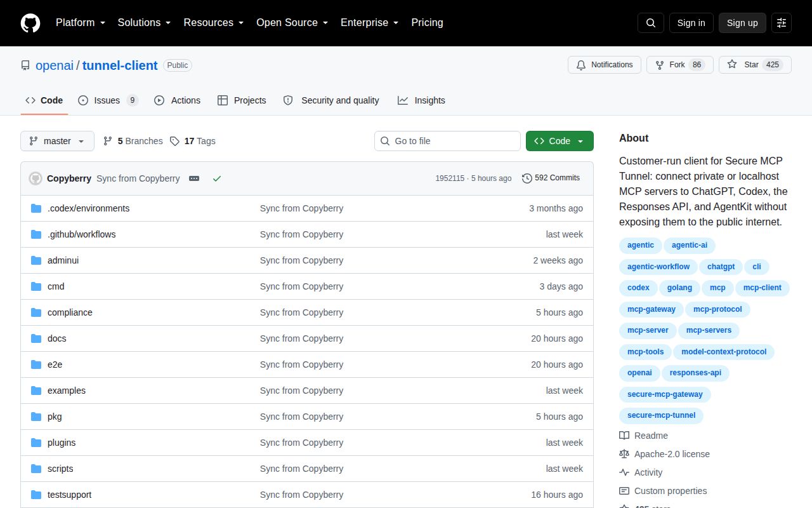Click the folder icon for .codex/environments
Image resolution: width=812 pixels, height=508 pixels.
click(x=36, y=208)
